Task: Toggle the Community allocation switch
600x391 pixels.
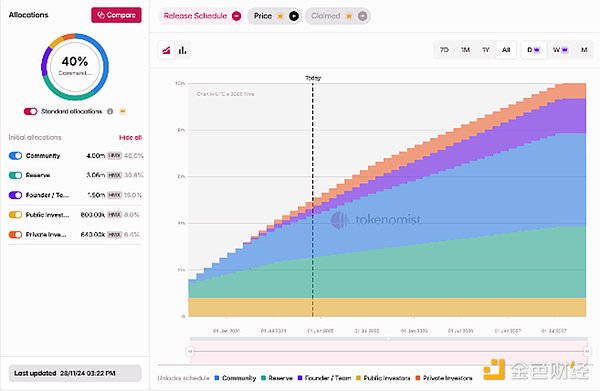Action: [15, 156]
